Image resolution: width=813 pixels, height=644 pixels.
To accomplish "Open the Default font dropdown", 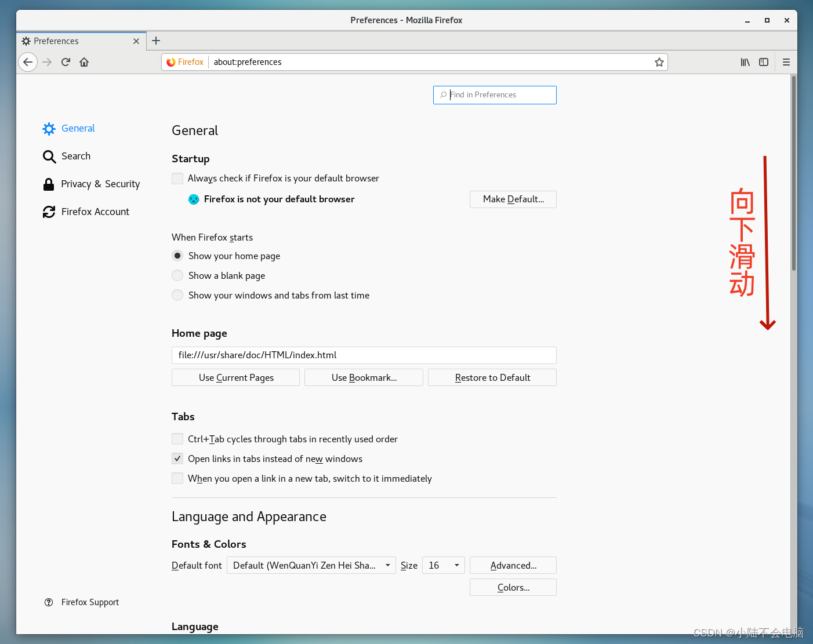I will coord(311,565).
